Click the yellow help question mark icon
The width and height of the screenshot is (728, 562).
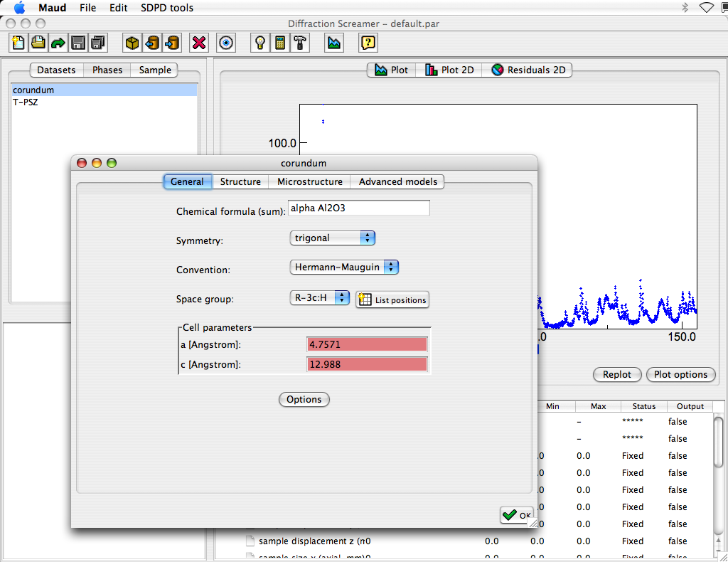(368, 43)
